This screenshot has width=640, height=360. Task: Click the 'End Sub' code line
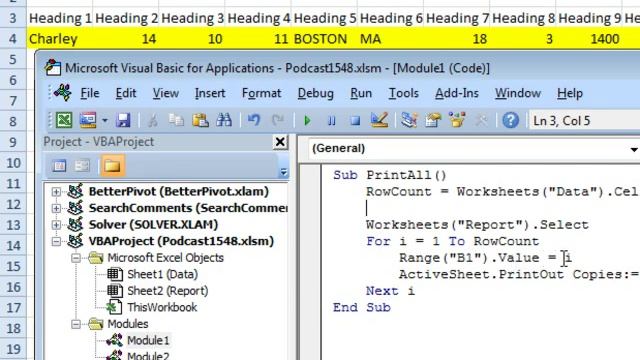[x=362, y=307]
